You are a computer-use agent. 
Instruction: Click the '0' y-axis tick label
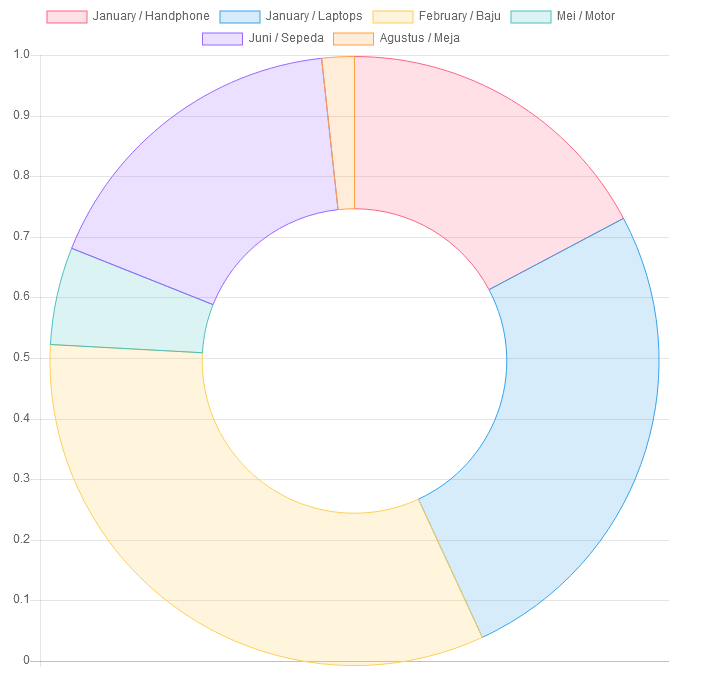click(x=26, y=661)
